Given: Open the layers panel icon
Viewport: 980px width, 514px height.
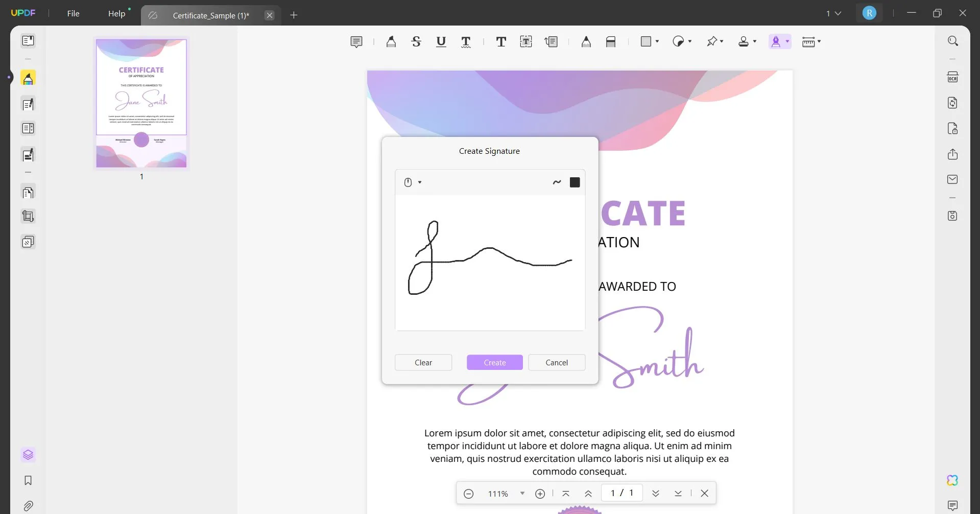Looking at the screenshot, I should pos(28,455).
